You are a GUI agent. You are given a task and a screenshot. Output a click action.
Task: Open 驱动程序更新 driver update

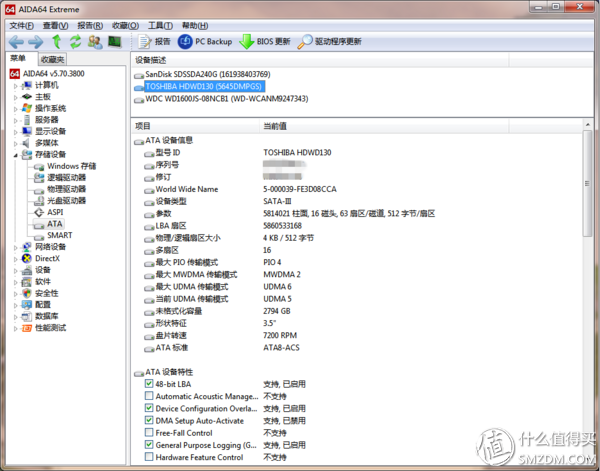[329, 41]
